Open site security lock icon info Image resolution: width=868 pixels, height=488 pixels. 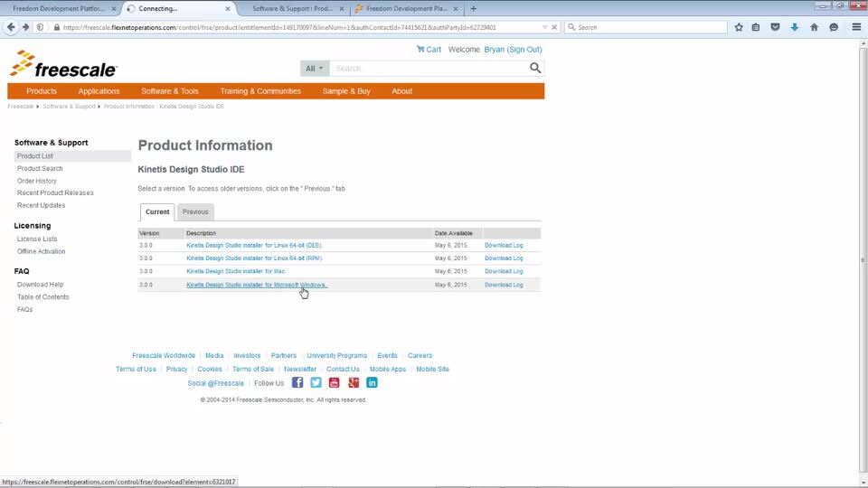point(56,27)
